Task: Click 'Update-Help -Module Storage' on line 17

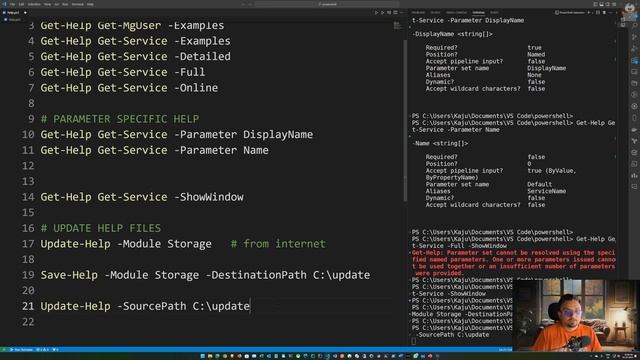Action: (x=126, y=244)
